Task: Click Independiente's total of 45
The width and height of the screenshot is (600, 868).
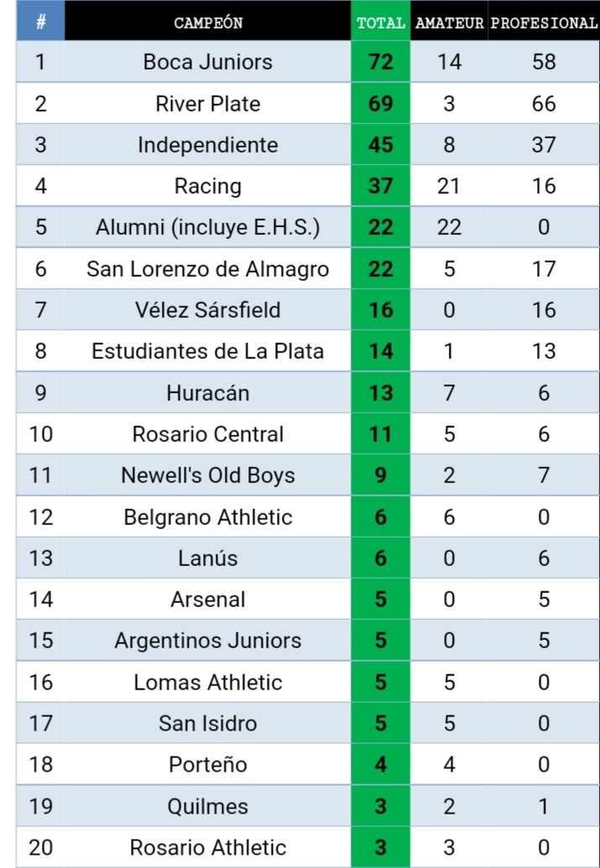Action: 381,144
